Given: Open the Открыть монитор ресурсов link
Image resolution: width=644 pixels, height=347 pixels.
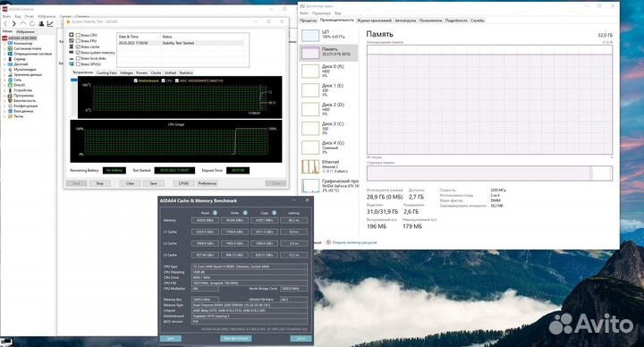Looking at the screenshot, I should pos(354,242).
